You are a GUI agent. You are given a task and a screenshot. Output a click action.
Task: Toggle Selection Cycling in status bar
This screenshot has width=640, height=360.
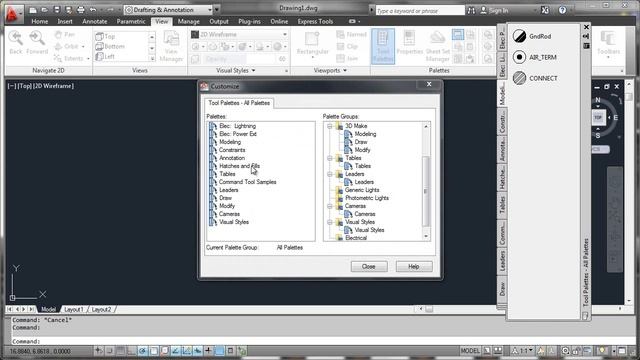pos(242,351)
